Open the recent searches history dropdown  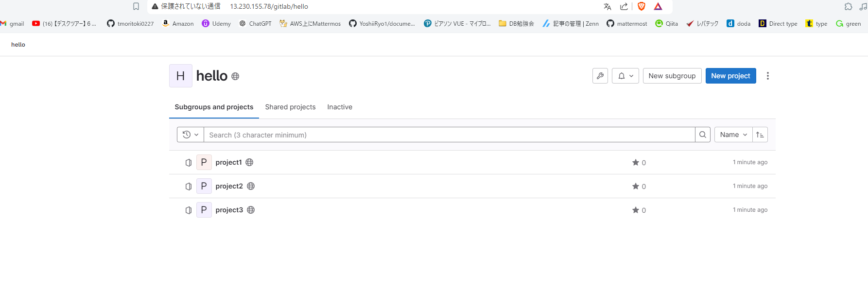(x=191, y=135)
